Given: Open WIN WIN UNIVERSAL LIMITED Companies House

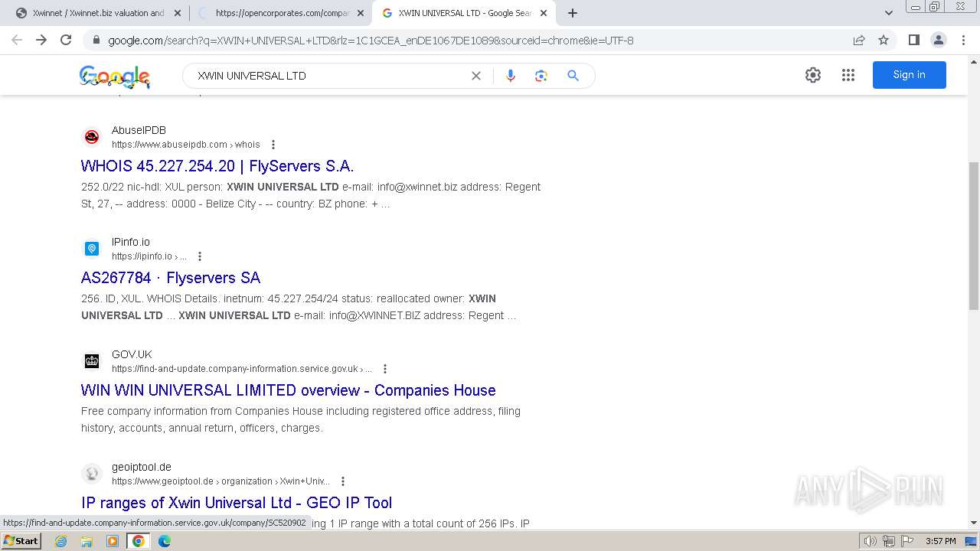Looking at the screenshot, I should [289, 390].
